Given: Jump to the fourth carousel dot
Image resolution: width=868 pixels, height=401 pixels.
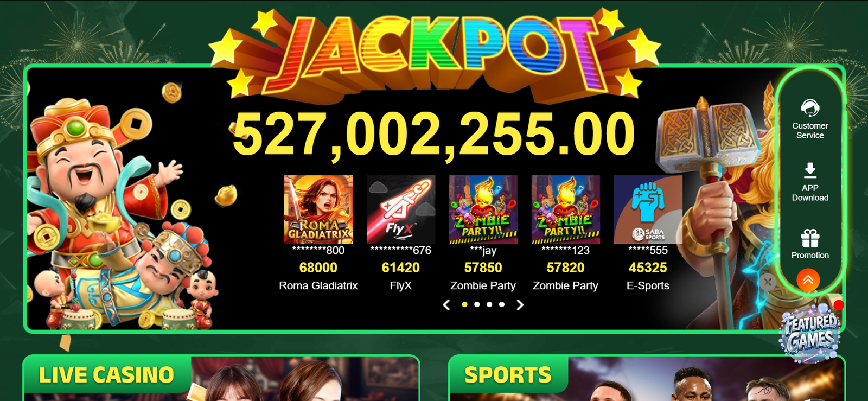Looking at the screenshot, I should click(x=502, y=304).
